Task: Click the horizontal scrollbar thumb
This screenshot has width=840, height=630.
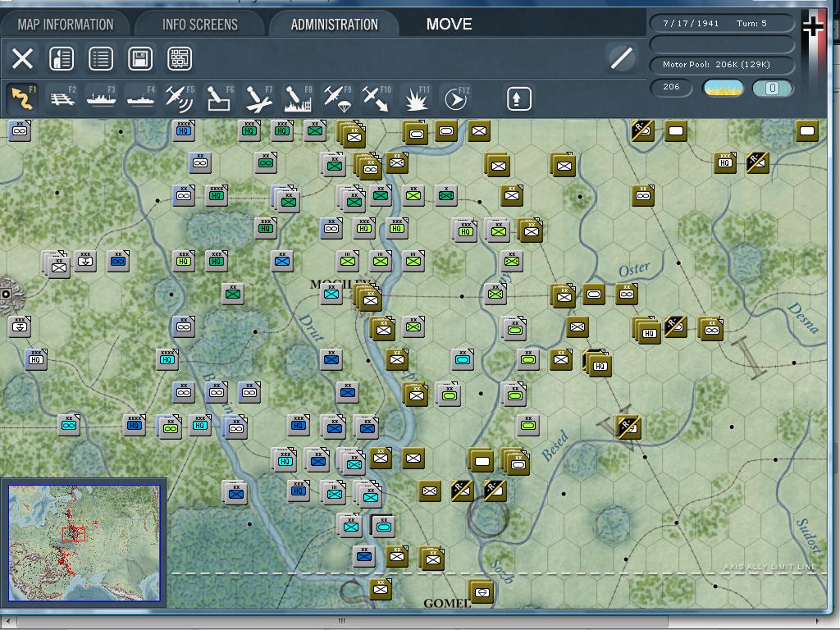Action: click(x=342, y=622)
